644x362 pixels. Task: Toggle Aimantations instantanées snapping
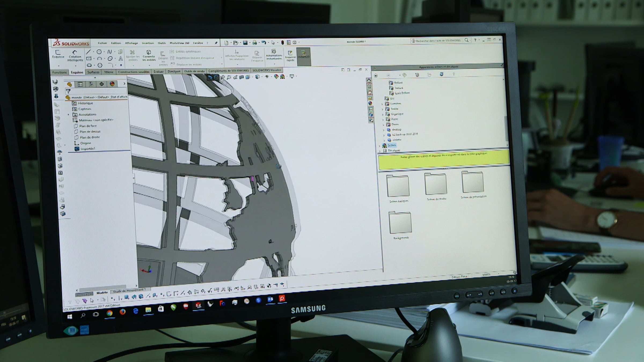274,55
